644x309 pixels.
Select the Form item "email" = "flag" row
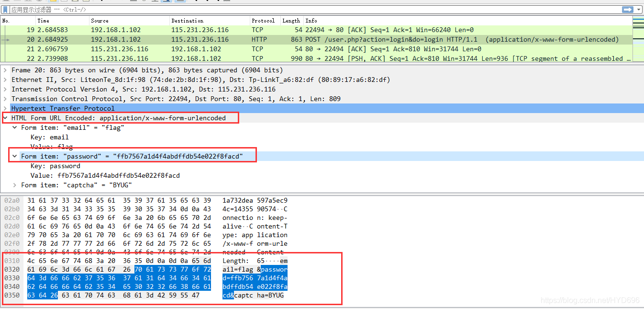coord(322,127)
